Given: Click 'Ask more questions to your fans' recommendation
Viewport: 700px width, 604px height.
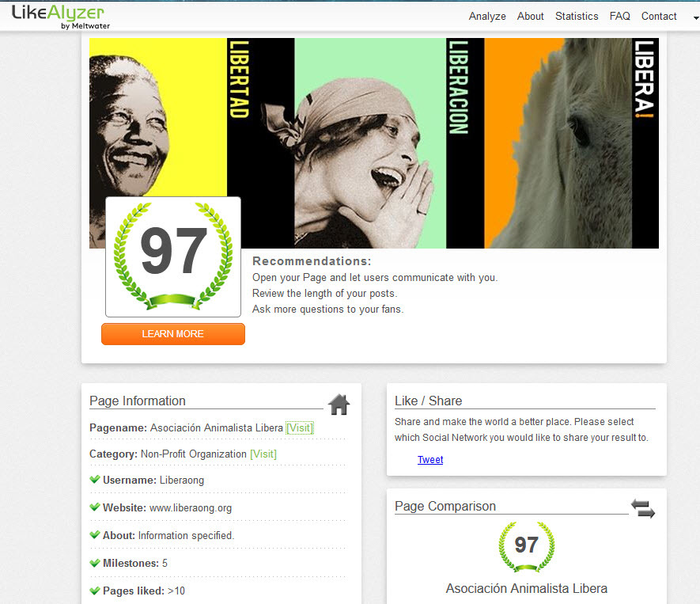Looking at the screenshot, I should (327, 310).
